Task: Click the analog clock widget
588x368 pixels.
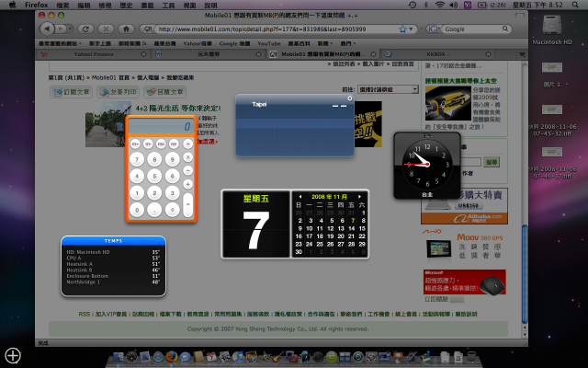Action: point(427,164)
